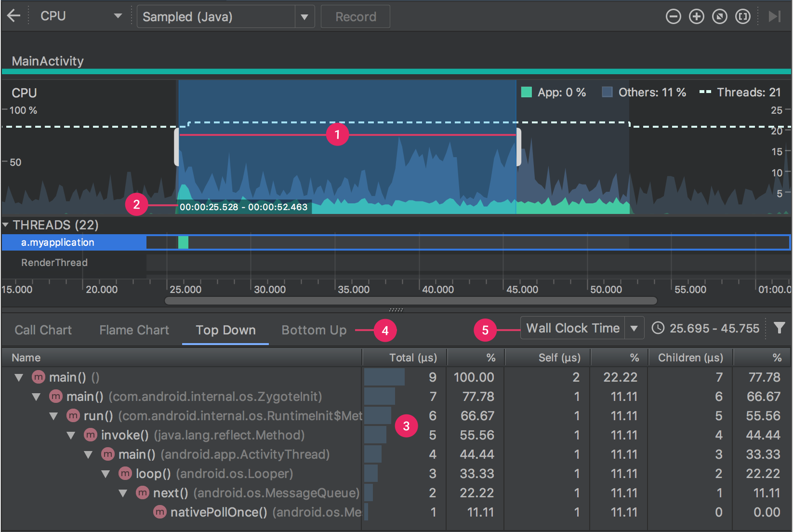Click the back arrow to exit CPU profiler

13,15
